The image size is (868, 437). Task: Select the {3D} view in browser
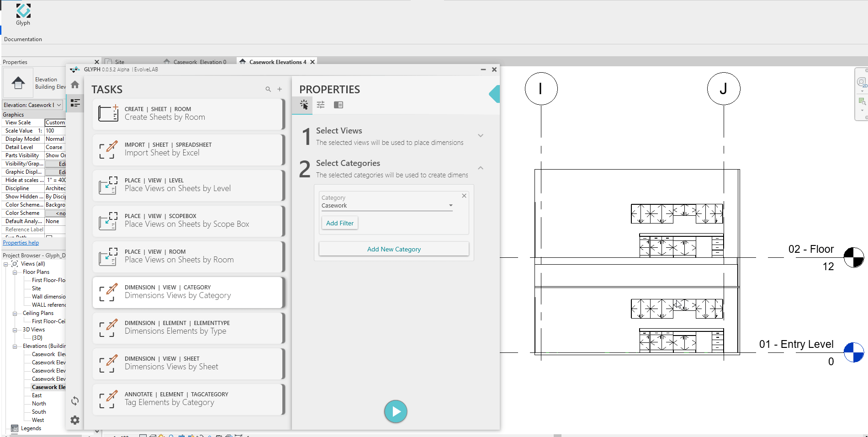pos(37,338)
